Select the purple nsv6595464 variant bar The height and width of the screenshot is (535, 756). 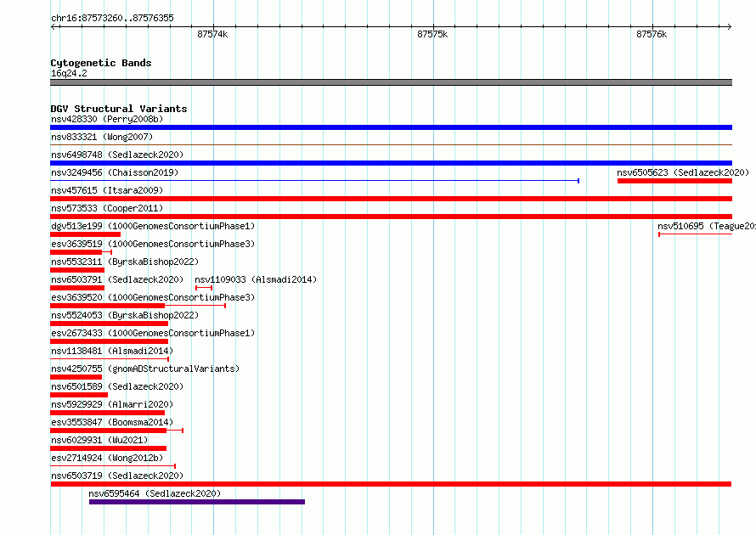(x=197, y=502)
